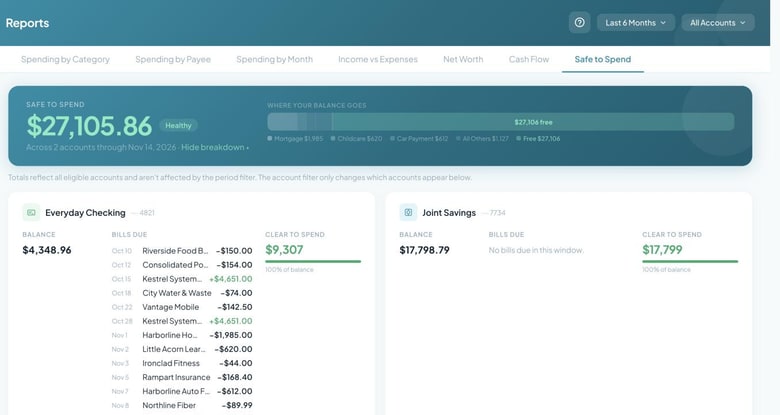Image resolution: width=780 pixels, height=415 pixels.
Task: Open the Last 6 Months period dropdown
Action: tap(636, 22)
